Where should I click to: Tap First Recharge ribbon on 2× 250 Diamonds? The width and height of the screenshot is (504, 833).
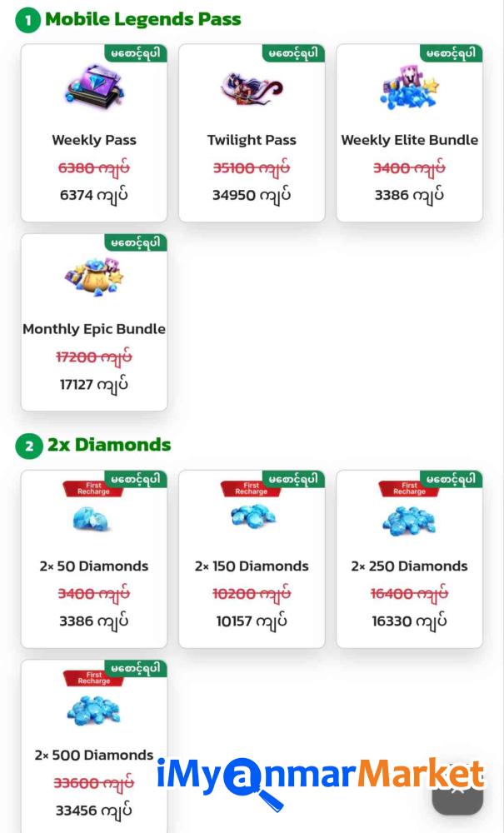tap(408, 488)
